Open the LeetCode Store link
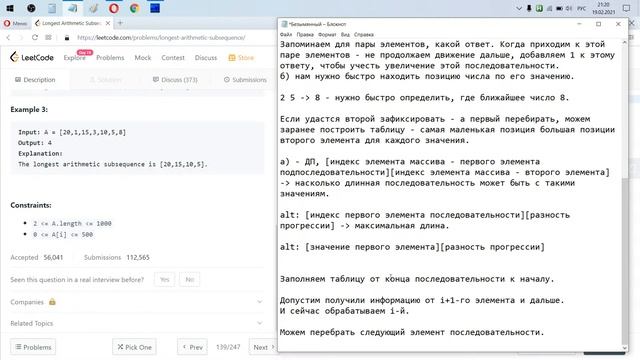Screen dimensions: 640x360 coord(241,58)
